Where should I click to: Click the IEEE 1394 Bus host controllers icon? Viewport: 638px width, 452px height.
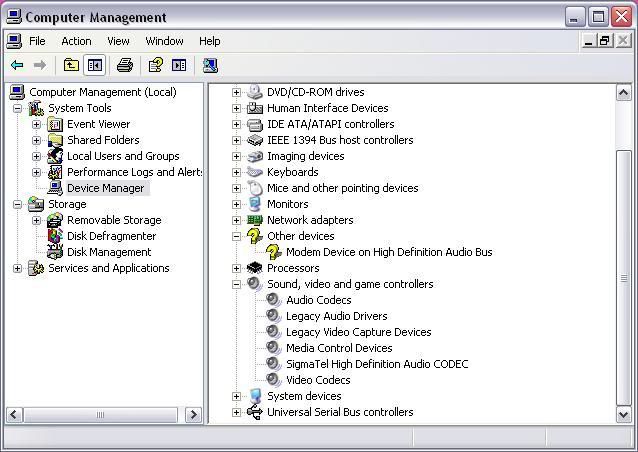[x=255, y=140]
